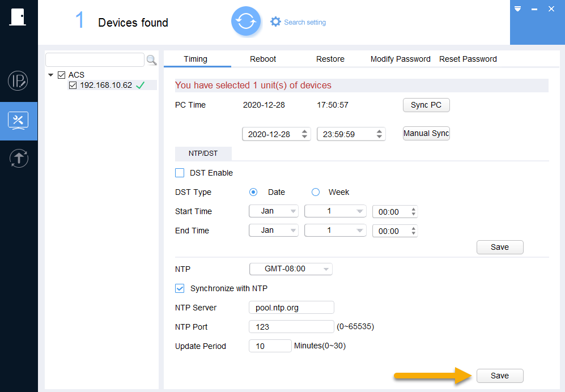Select the NTP/DST sub-tab
Viewport: 565px width, 392px height.
(x=203, y=154)
